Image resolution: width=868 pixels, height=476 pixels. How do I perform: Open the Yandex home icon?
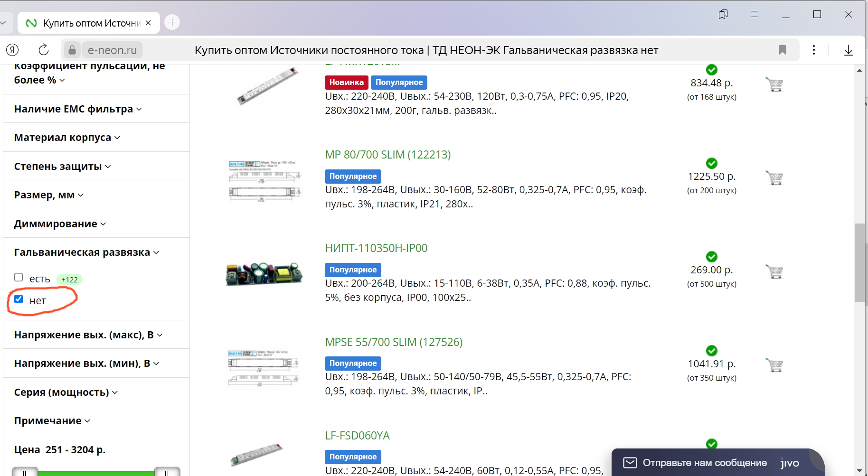click(12, 50)
